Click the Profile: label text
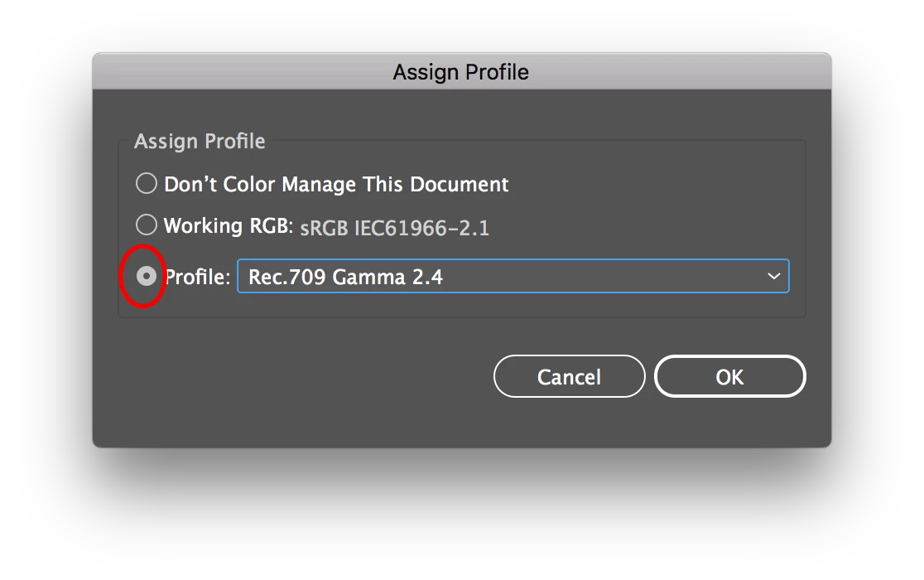This screenshot has width=924, height=580. [x=197, y=278]
